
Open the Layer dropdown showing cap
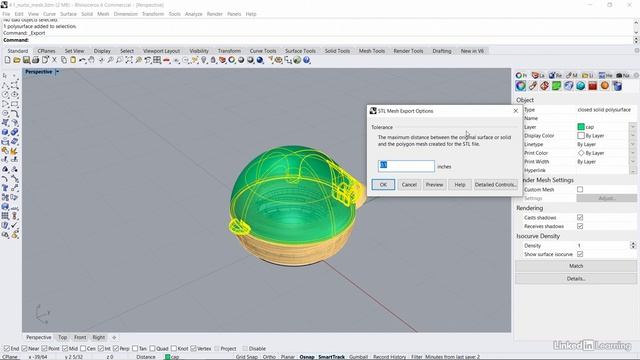coord(633,127)
